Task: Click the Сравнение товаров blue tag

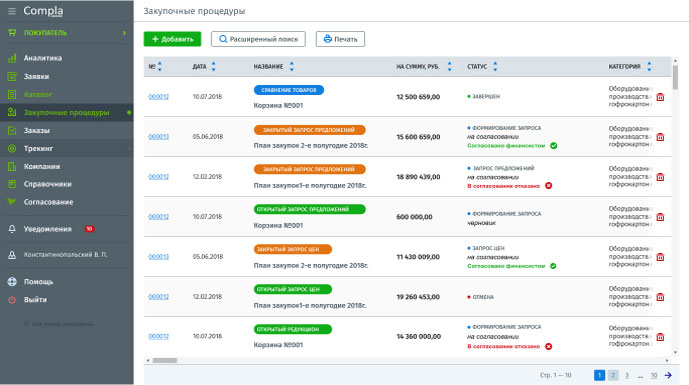Action: pyautogui.click(x=289, y=90)
